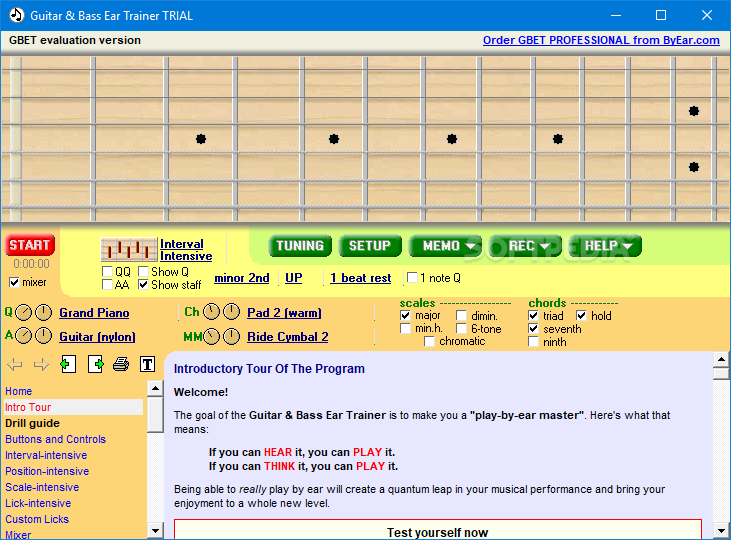The image size is (731, 540).
Task: Change the UP direction selector
Action: click(294, 278)
